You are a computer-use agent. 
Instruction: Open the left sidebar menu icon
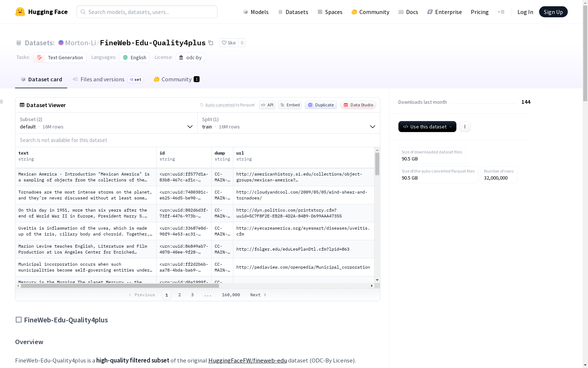[2, 102]
